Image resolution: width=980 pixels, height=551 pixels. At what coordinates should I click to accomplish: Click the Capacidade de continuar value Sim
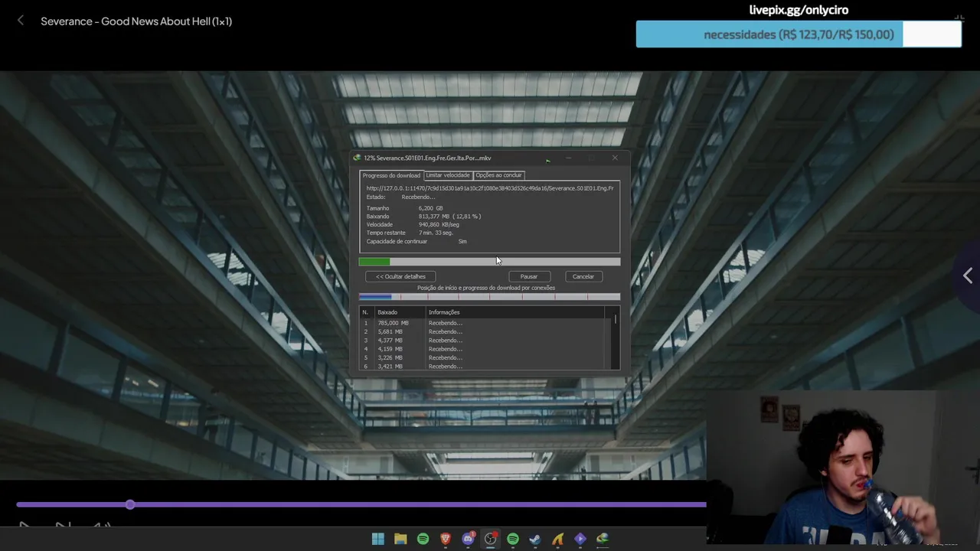point(462,242)
